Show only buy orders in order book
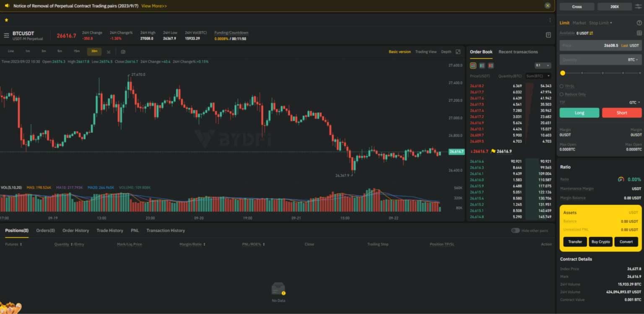The width and height of the screenshot is (644, 314). 482,65
